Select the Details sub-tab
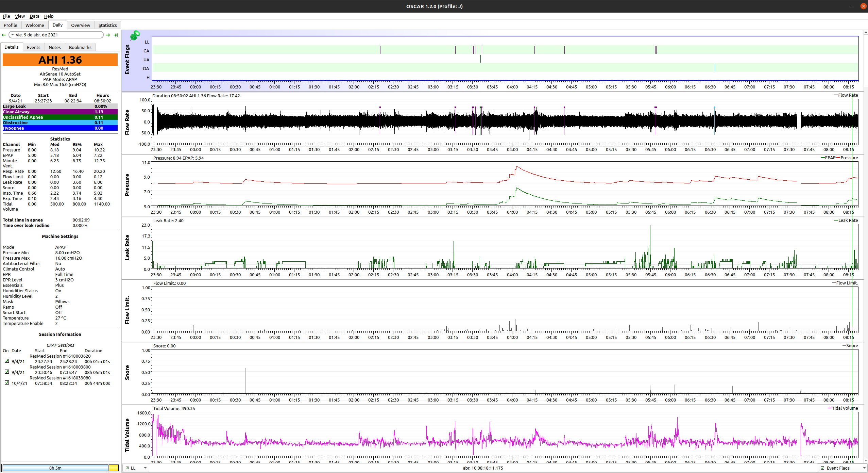The width and height of the screenshot is (868, 473). [x=12, y=47]
